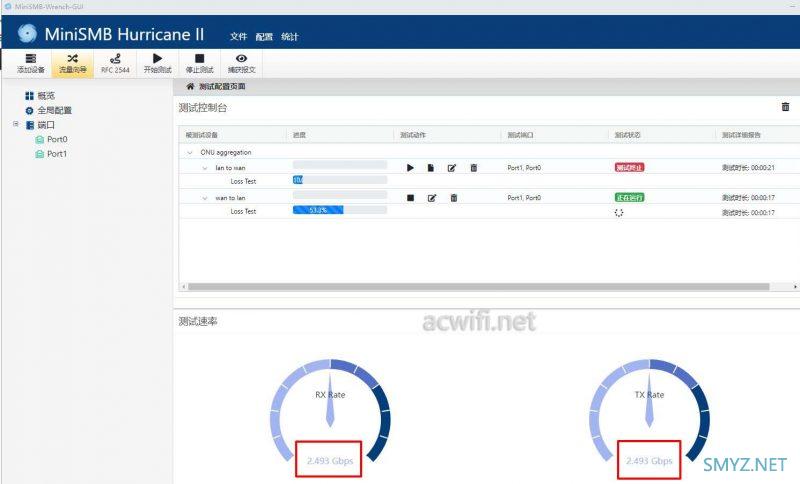Click the scrollbar right arrow

pos(795,287)
